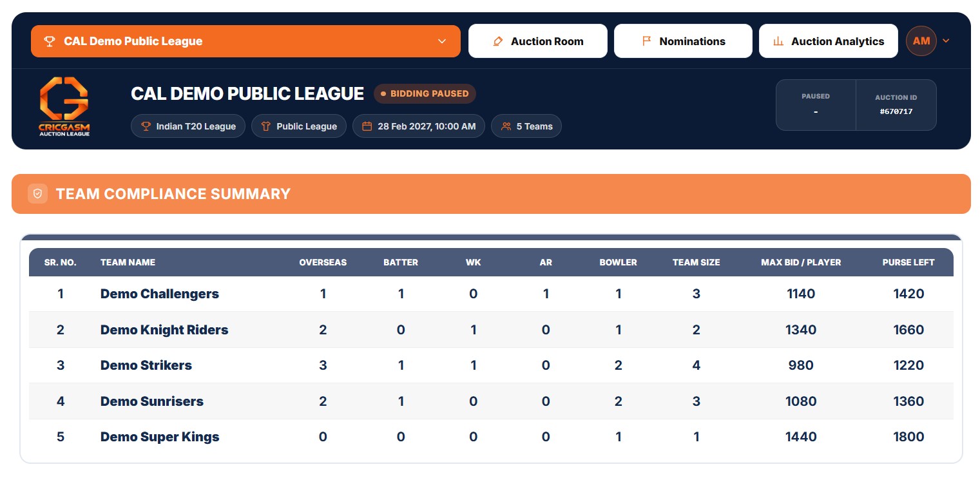980x478 pixels.
Task: Click the Bowler column header
Action: (x=618, y=262)
